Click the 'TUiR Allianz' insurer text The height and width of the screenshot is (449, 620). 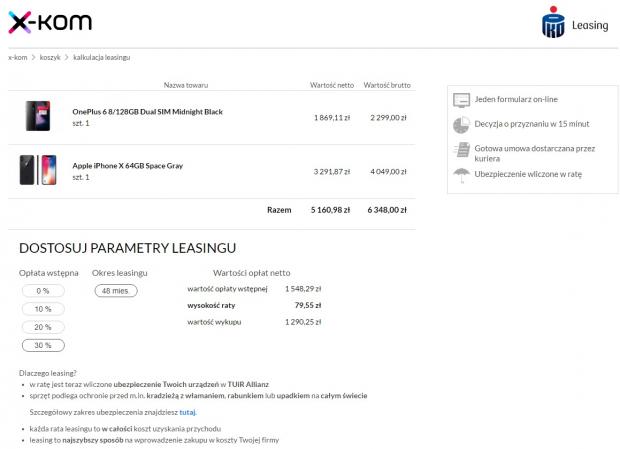(248, 384)
